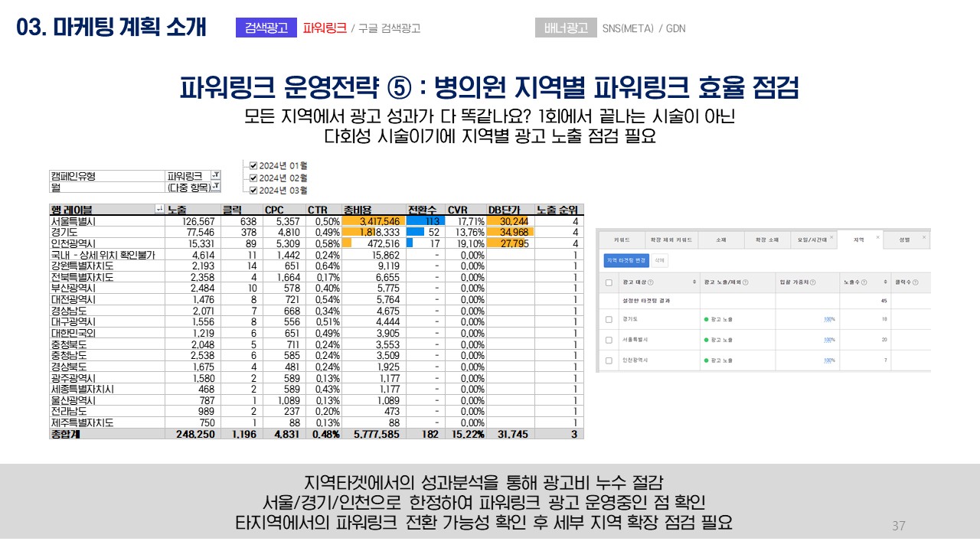This screenshot has height=551, width=980.
Task: Click sort arrows on 광고 대상 column
Action: (x=694, y=282)
